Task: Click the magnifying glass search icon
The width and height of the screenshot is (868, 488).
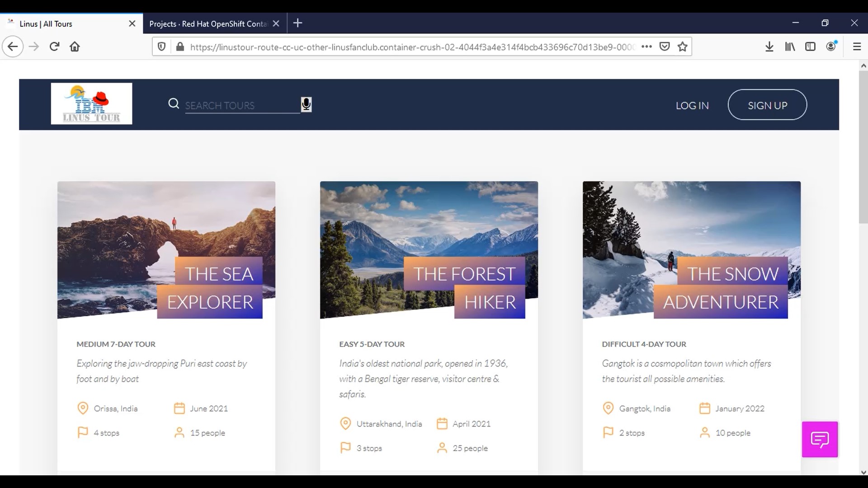Action: click(x=174, y=104)
